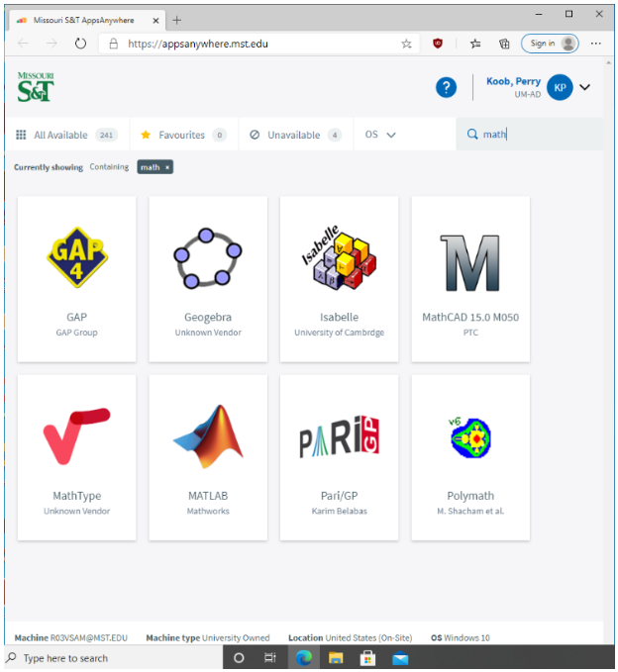The height and width of the screenshot is (672, 618).
Task: Click the Isabelle app name
Action: click(340, 317)
